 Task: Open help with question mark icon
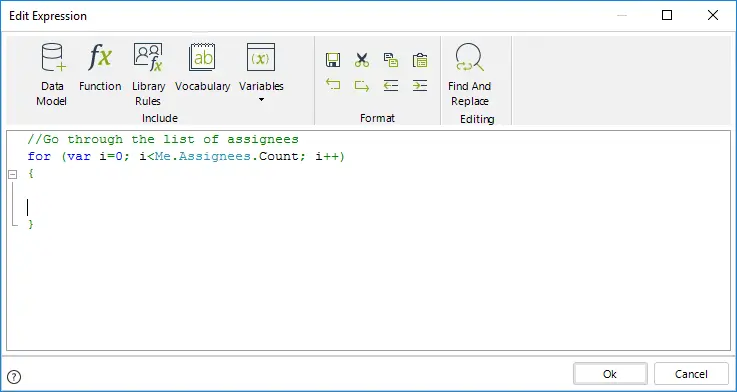pyautogui.click(x=15, y=376)
